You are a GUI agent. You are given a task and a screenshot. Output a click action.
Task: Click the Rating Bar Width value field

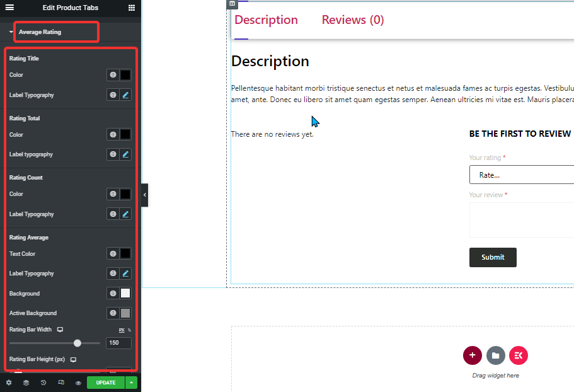118,343
